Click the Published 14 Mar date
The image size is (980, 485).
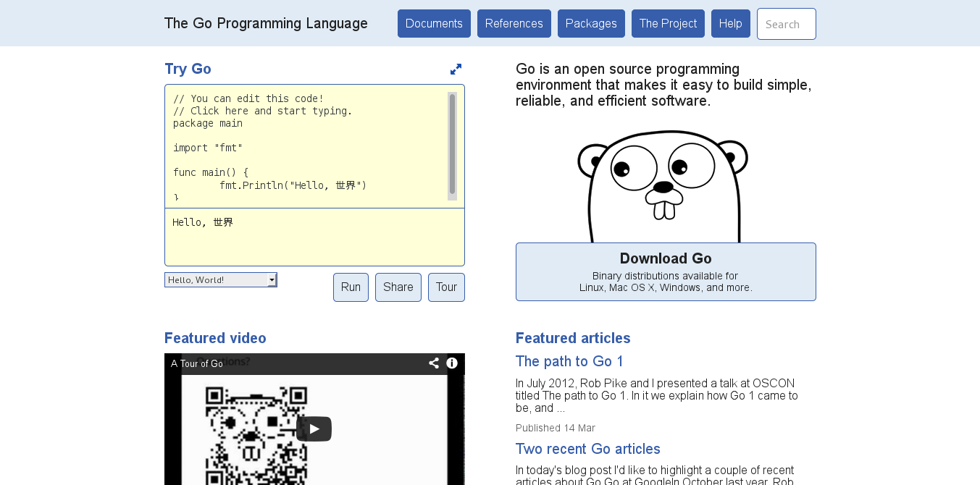pos(556,428)
